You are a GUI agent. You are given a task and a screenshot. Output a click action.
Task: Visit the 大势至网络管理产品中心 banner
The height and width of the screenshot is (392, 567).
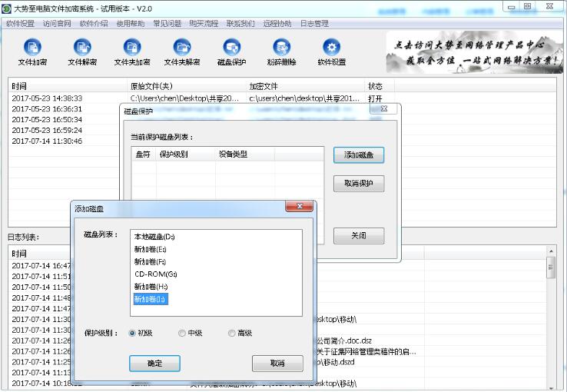click(475, 52)
